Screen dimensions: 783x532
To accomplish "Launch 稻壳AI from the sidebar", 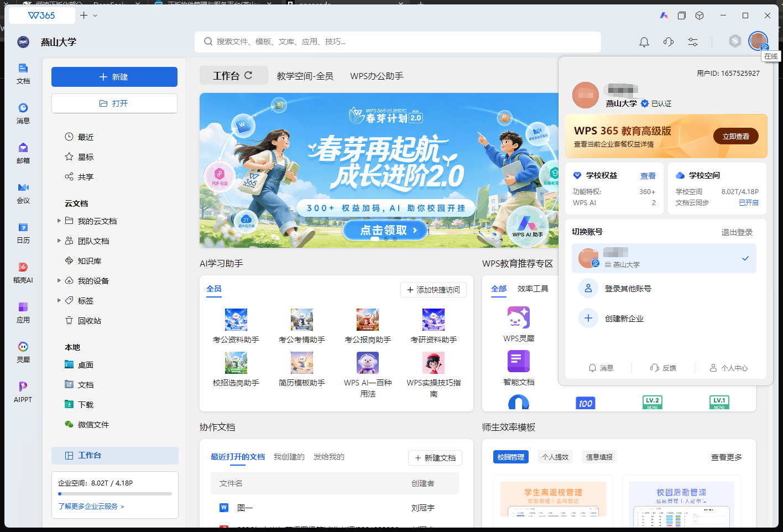I will [23, 273].
